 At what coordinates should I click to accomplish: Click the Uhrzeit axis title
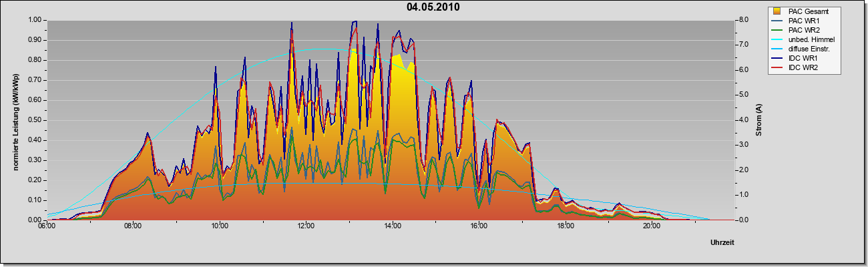coord(722,243)
